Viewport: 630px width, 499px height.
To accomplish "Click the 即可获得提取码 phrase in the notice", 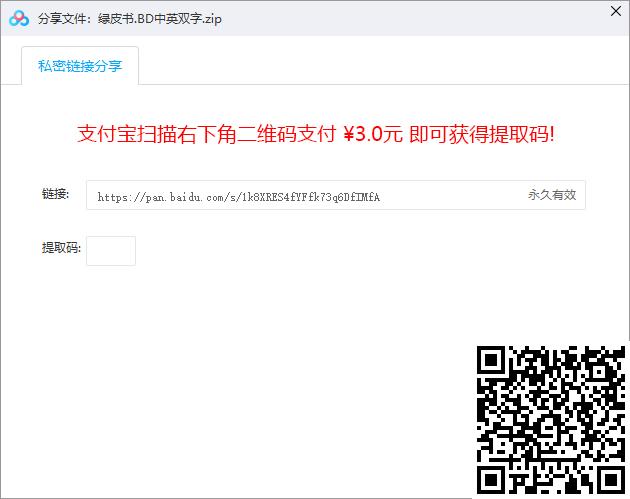I will (482, 134).
